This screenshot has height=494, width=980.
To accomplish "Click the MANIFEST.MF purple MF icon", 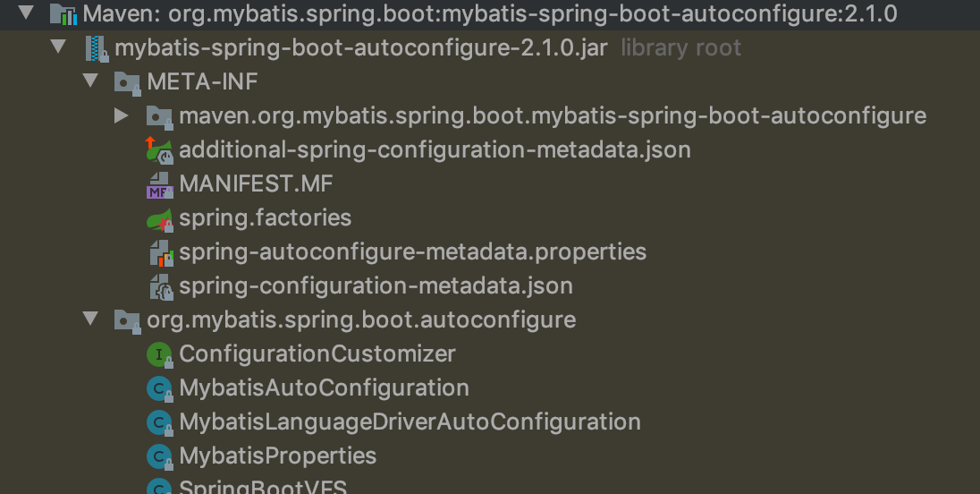I will pyautogui.click(x=159, y=185).
